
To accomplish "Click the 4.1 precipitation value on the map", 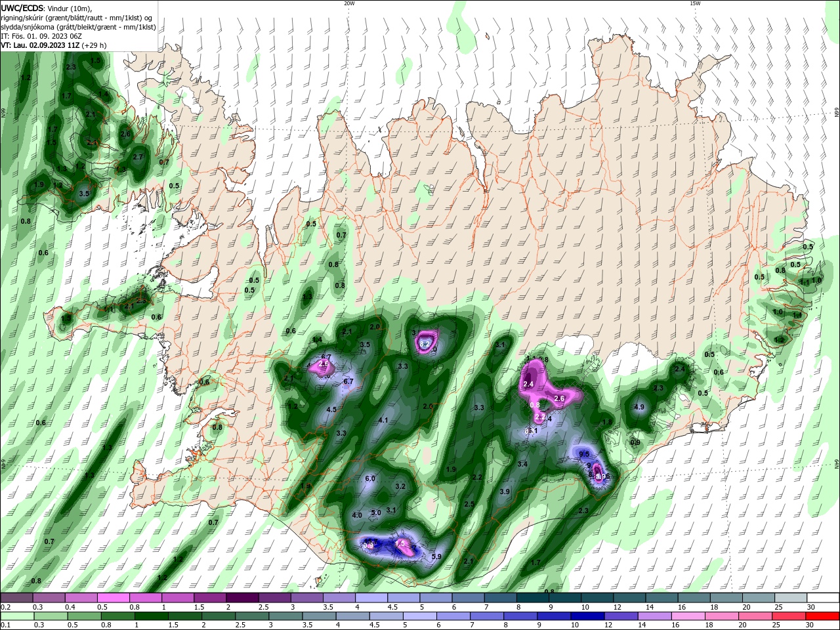I will (383, 420).
